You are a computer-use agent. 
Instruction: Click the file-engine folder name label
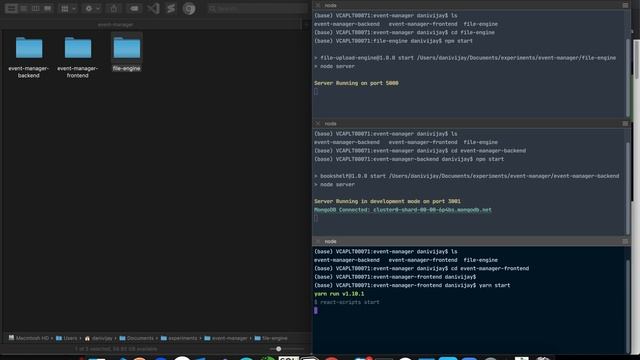[x=127, y=69]
